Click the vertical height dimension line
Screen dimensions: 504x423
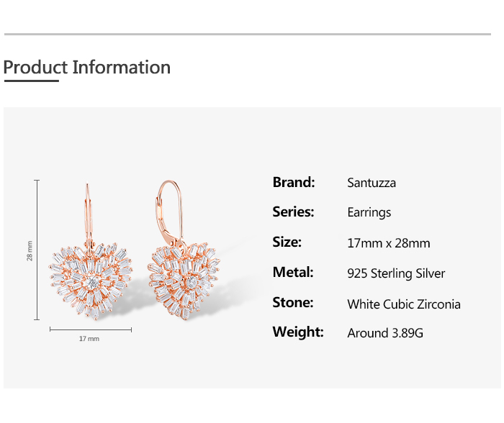37,250
